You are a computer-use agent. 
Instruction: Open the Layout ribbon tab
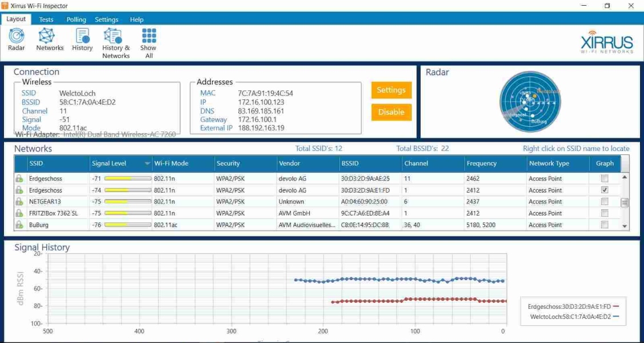16,19
